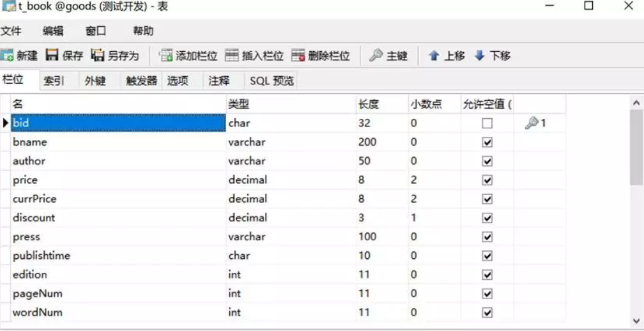Screen dimensions: 644x331
Task: Open the 编辑 menu
Action: point(53,31)
